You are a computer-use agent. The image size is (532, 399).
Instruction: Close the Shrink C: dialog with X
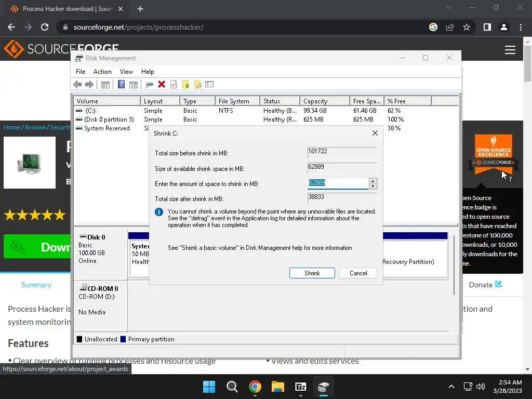[375, 133]
